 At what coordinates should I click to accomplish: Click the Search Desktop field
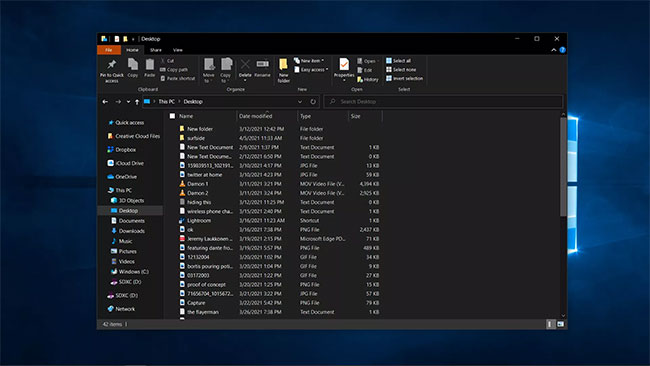tap(443, 102)
